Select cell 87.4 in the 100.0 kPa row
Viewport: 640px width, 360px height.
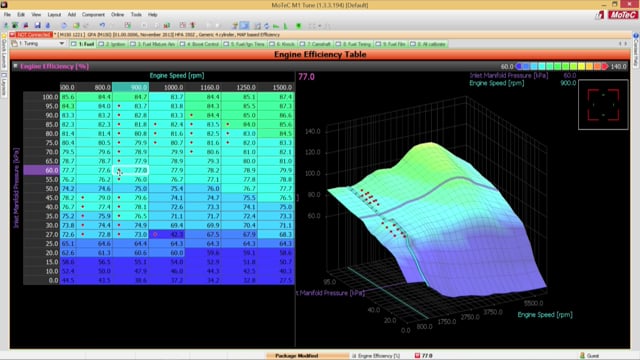tap(276, 97)
